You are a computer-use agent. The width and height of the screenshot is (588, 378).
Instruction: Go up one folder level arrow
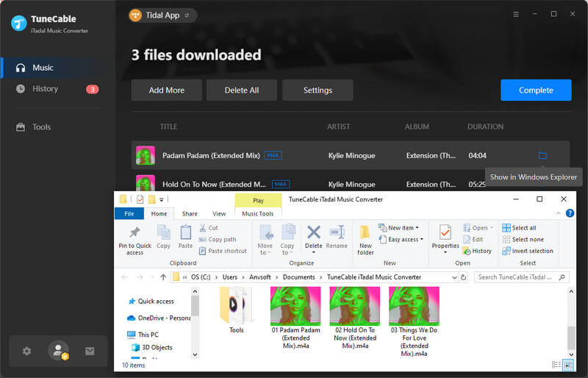coord(163,277)
